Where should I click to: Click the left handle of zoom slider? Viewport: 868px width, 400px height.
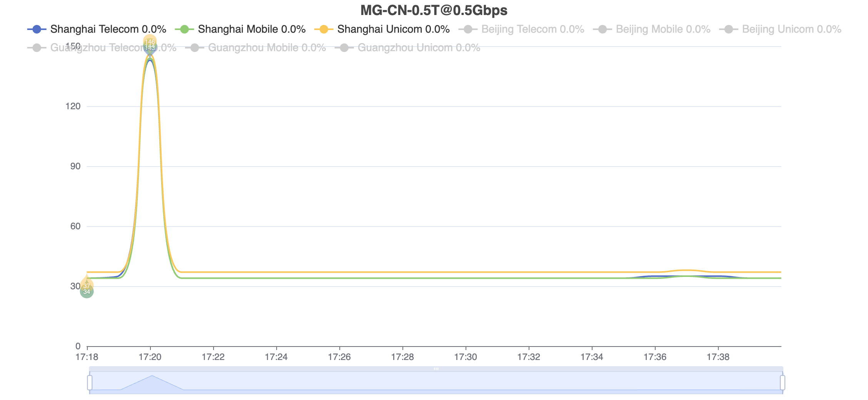(x=90, y=383)
